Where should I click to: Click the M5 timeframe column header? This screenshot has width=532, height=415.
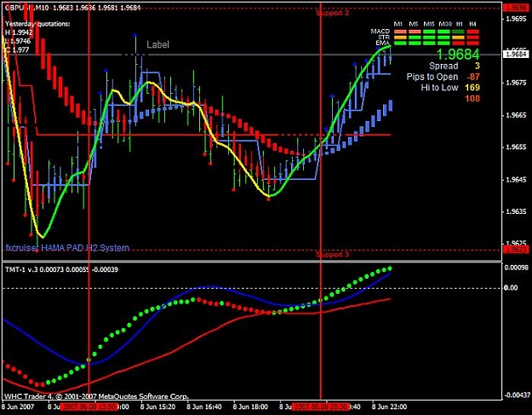click(x=413, y=24)
